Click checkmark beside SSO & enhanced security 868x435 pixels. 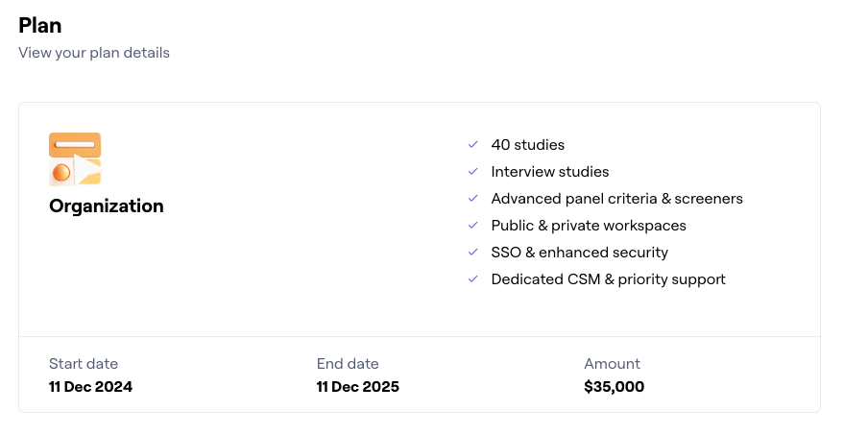click(472, 253)
